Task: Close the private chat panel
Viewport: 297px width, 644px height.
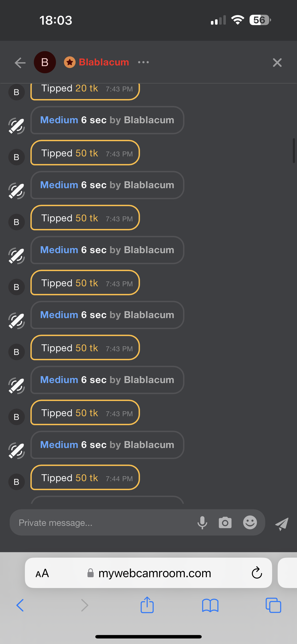Action: click(x=277, y=62)
